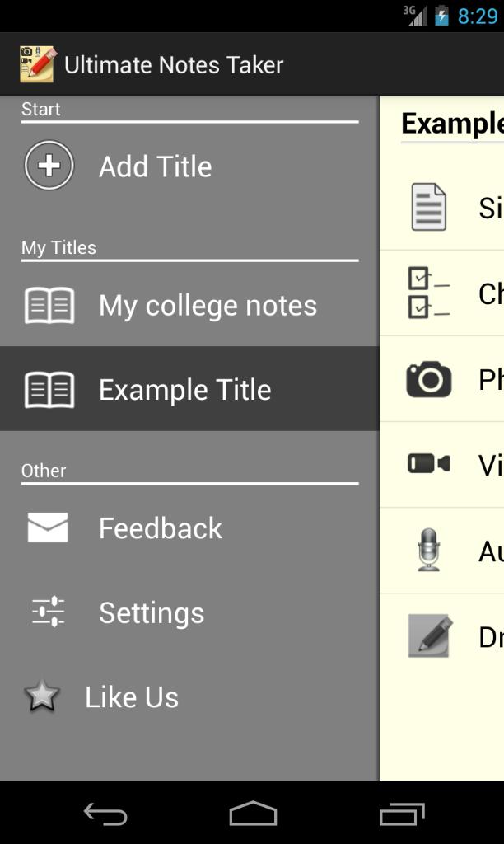Screen dimensions: 504x844
Task: Select the Example Title entry
Action: point(185,388)
